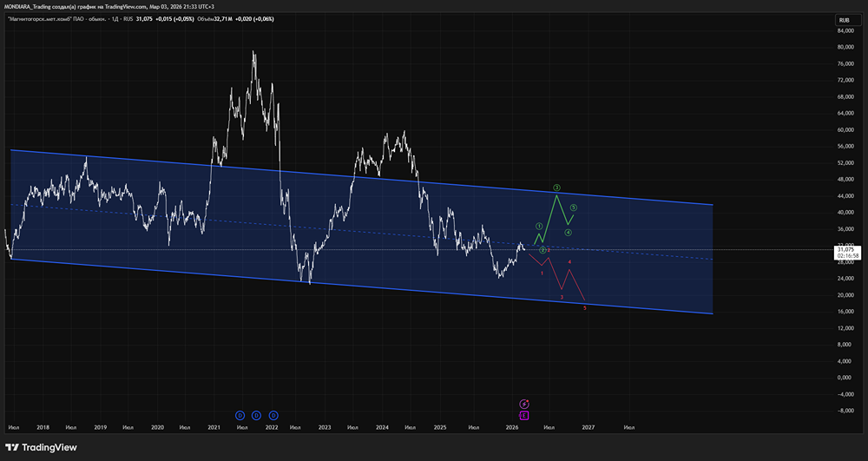Image resolution: width=868 pixels, height=461 pixels.
Task: Click the third dividend D marker near 2022
Action: 273,415
